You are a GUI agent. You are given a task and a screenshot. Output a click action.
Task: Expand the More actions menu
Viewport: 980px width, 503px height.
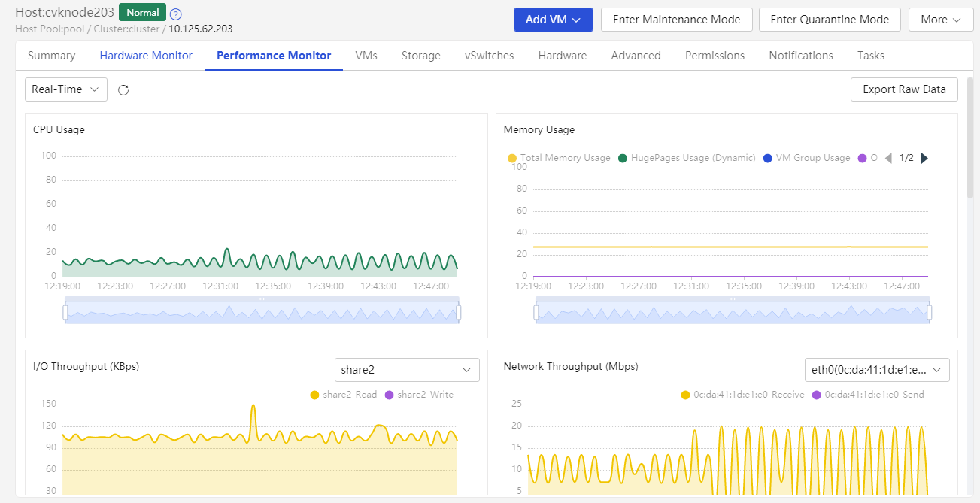[x=941, y=20]
